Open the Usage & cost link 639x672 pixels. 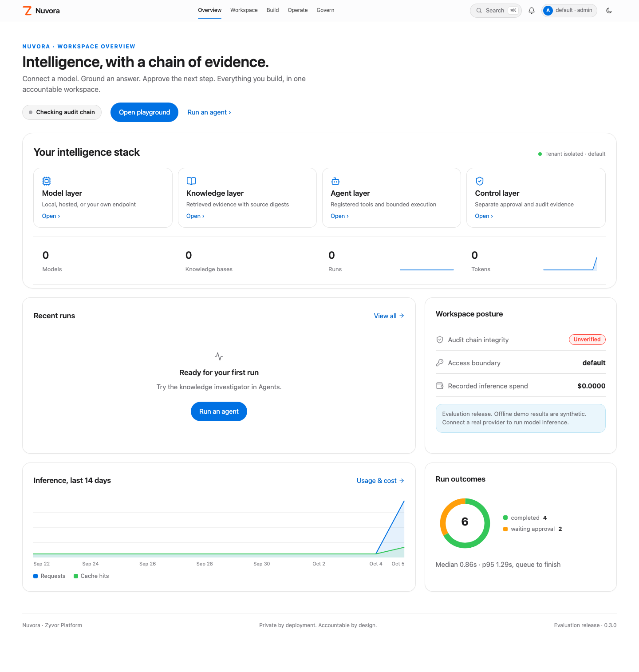point(380,481)
